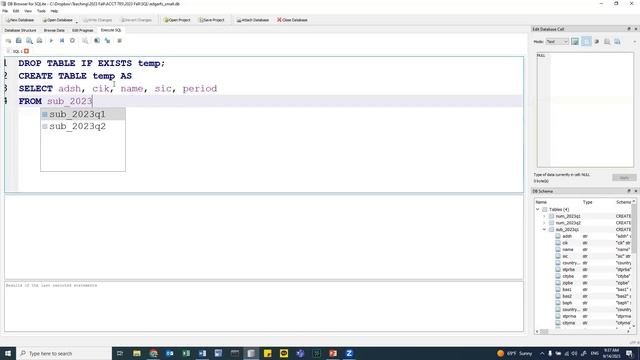Click the Name column header in DB Schema
This screenshot has height=360, width=640.
pyautogui.click(x=541, y=202)
